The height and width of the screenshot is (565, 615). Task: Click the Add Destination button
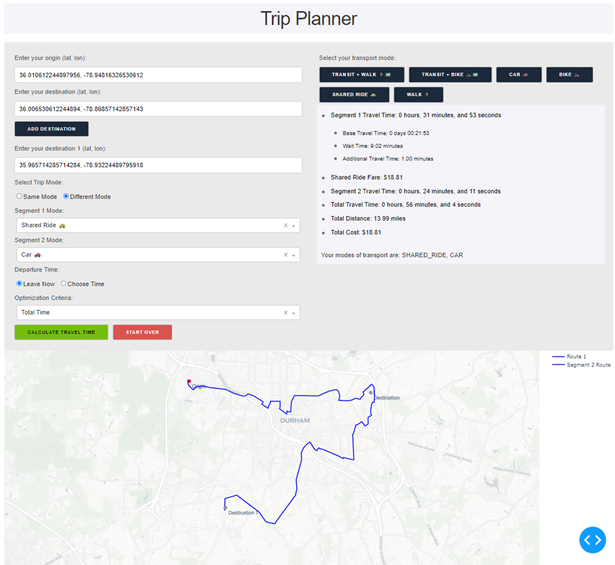click(52, 129)
